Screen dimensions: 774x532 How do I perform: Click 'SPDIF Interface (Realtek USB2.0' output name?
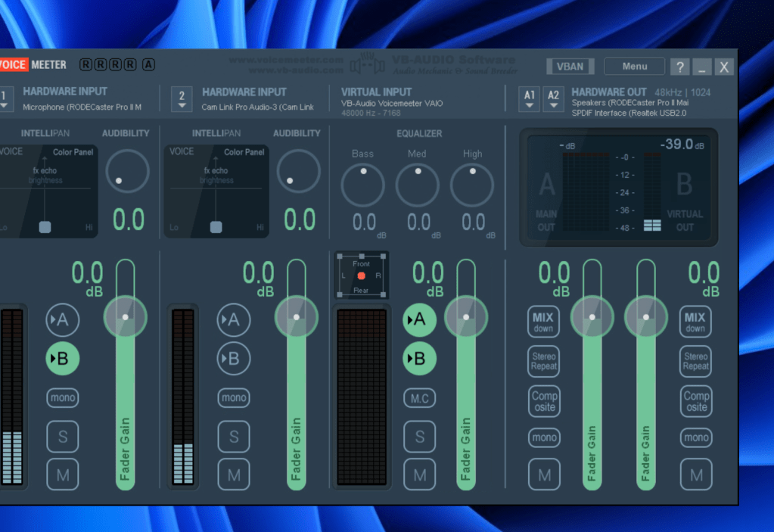pyautogui.click(x=629, y=113)
